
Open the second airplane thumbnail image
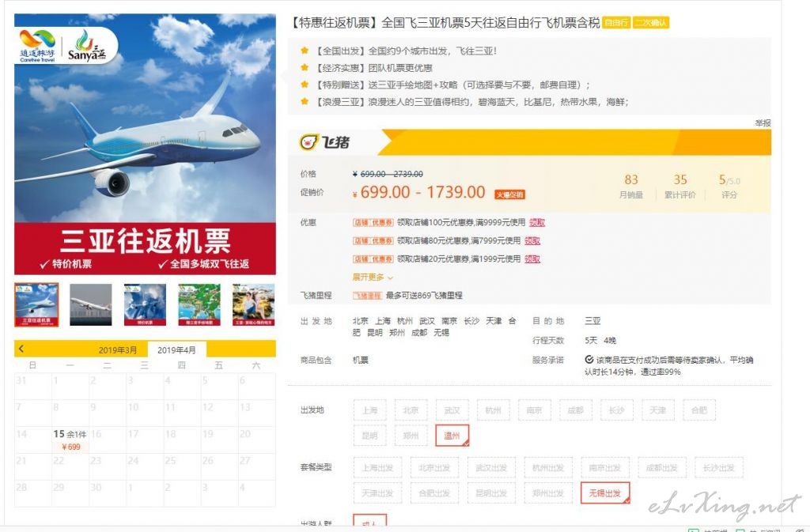(x=90, y=304)
